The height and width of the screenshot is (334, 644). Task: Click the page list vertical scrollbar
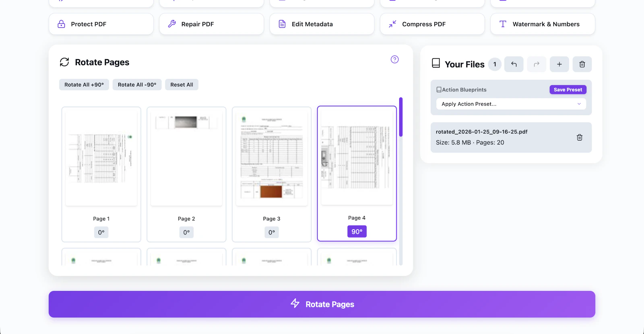(401, 117)
